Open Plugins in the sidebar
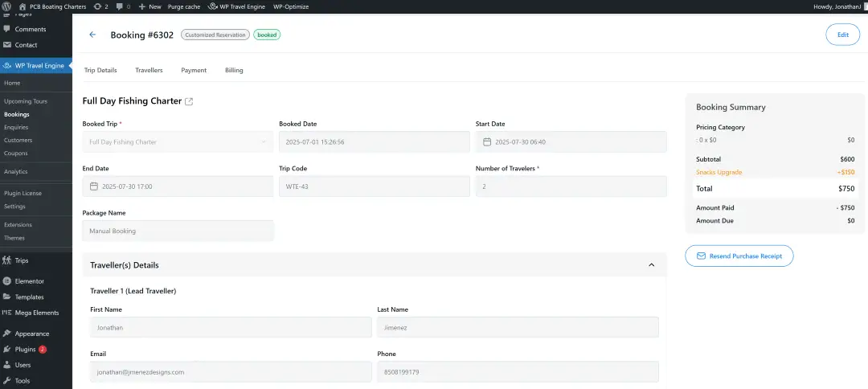This screenshot has height=389, width=868. (26, 350)
